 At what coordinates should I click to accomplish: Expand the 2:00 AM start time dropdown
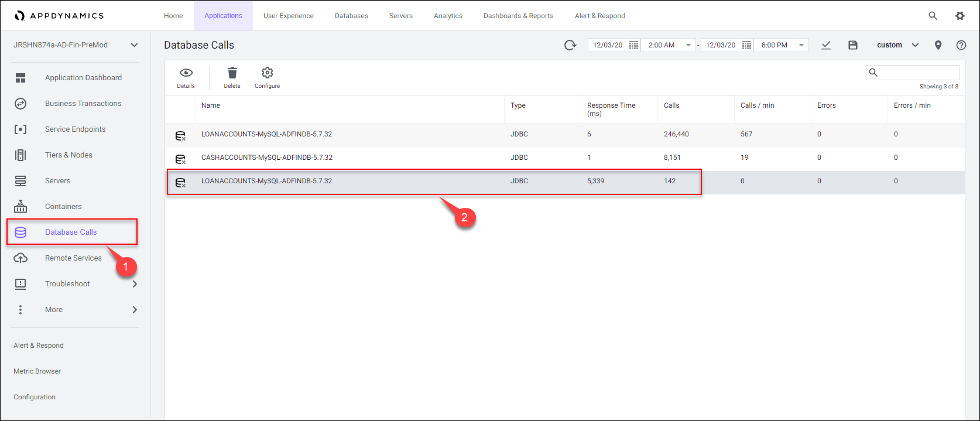coord(688,45)
